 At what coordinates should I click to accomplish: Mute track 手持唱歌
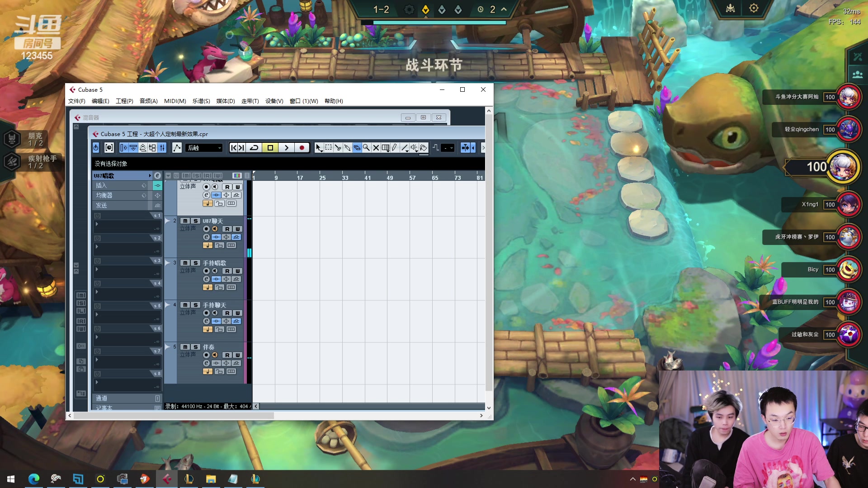(185, 263)
